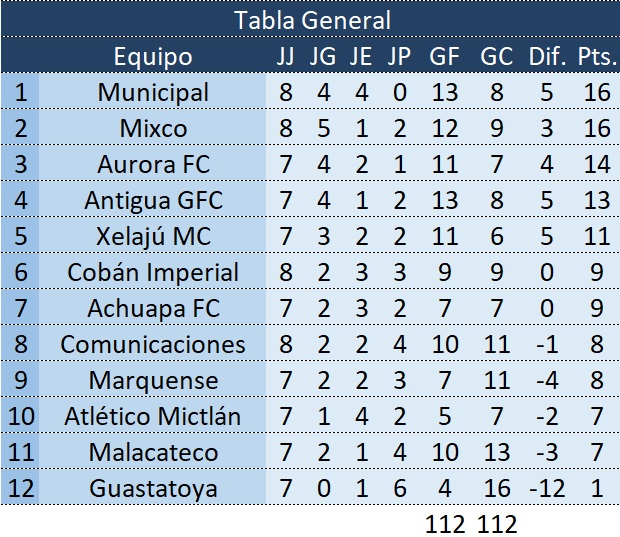Screen dimensions: 620x537
Task: Select the GC total 112 cell
Action: pyautogui.click(x=497, y=522)
